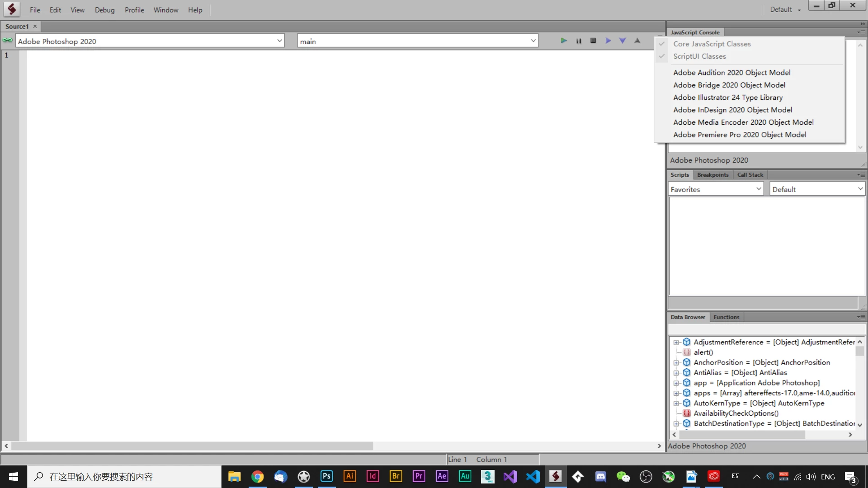The height and width of the screenshot is (488, 868).
Task: Expand the AnchorPosition tree node
Action: point(676,363)
